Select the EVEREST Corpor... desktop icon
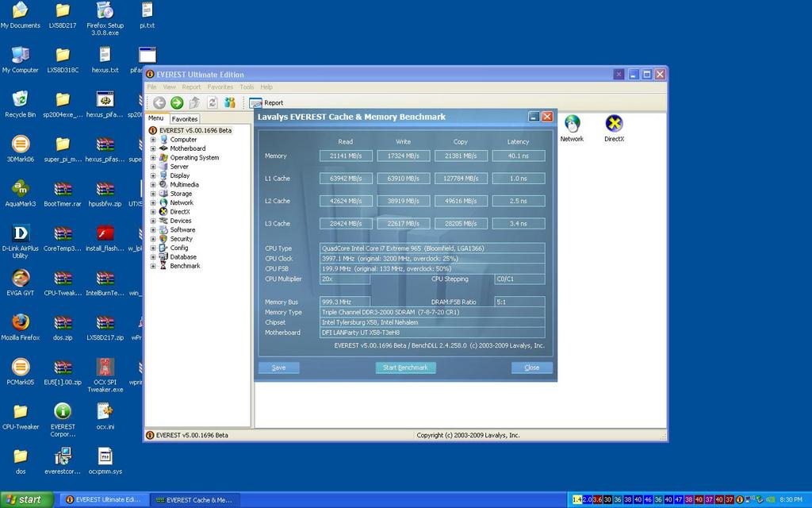Screen dimensions: 812x508 tap(63, 420)
